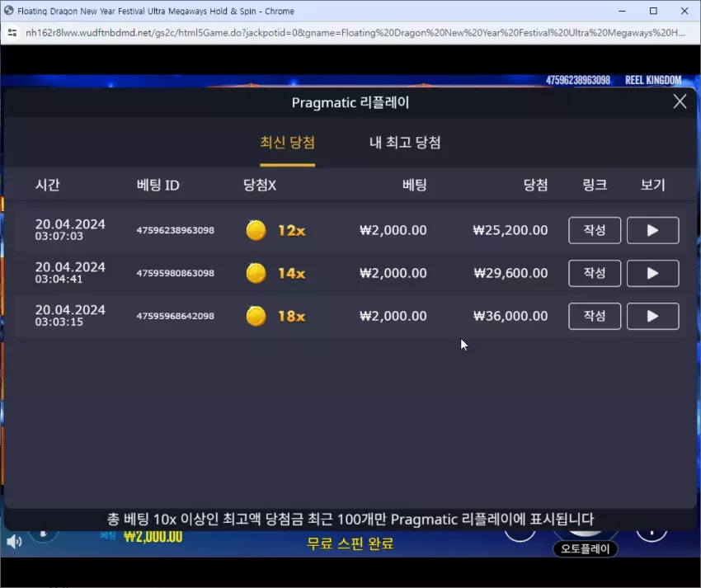Click the 베팅 column header
Image resolution: width=701 pixels, height=588 pixels.
pos(415,185)
